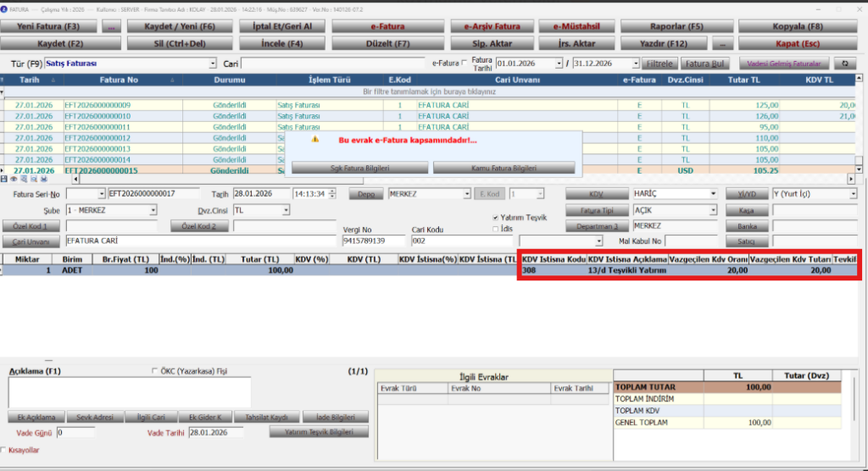Screen dimensions: 868x471
Task: Click the three-dots button beside Yeni Fatura
Action: (111, 26)
